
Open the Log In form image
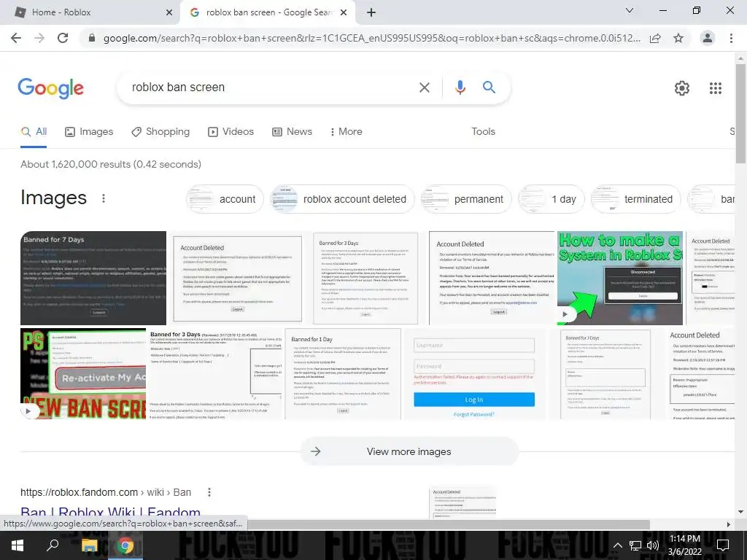click(x=474, y=374)
